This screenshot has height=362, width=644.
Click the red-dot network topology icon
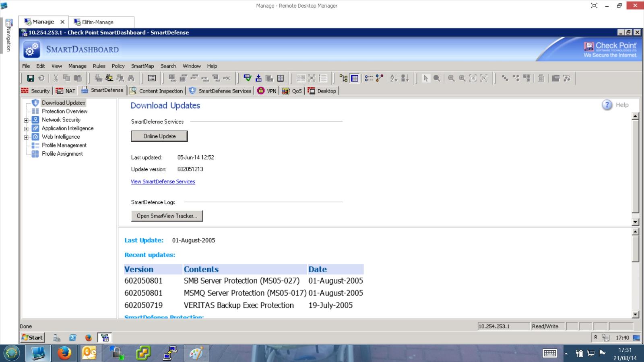[380, 78]
